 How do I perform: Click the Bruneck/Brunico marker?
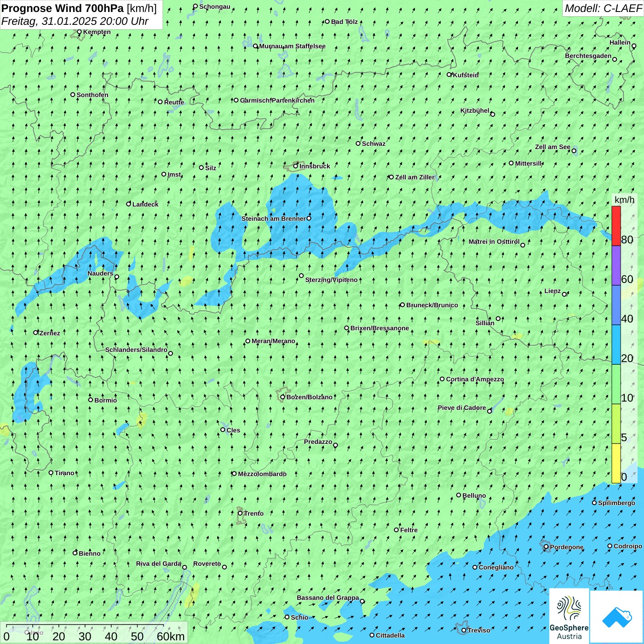click(x=402, y=305)
